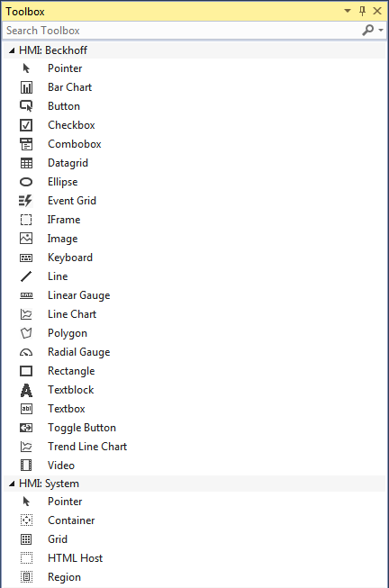Toggle auto-hide pin on Toolbox

pos(362,11)
